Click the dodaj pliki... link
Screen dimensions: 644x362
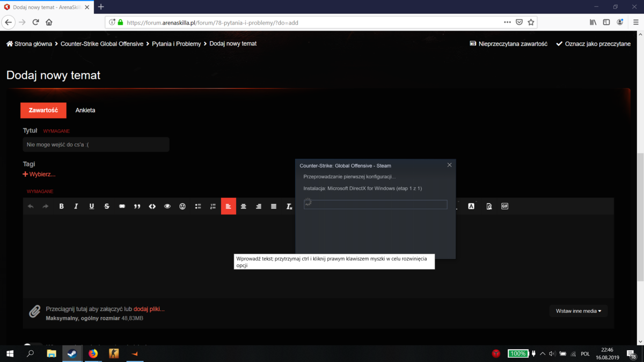pos(149,309)
